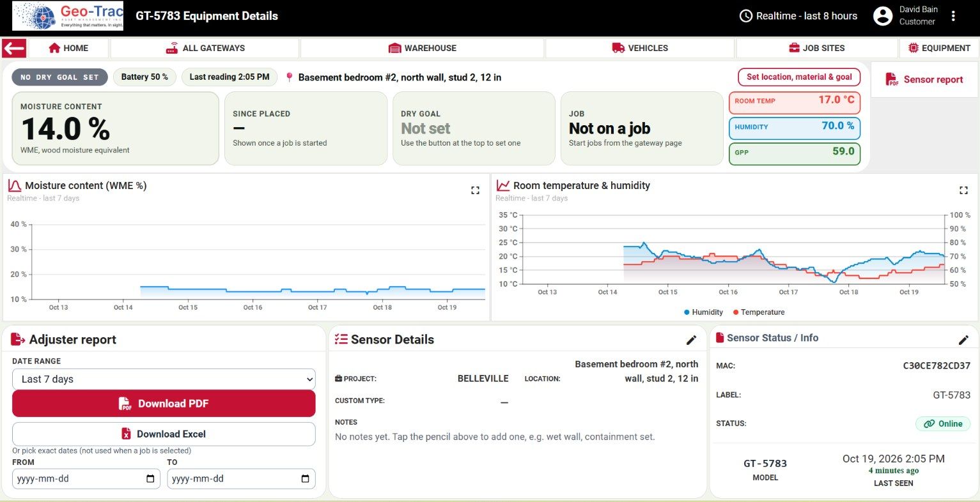Click Set location, material & goal
This screenshot has height=502, width=980.
tap(799, 77)
